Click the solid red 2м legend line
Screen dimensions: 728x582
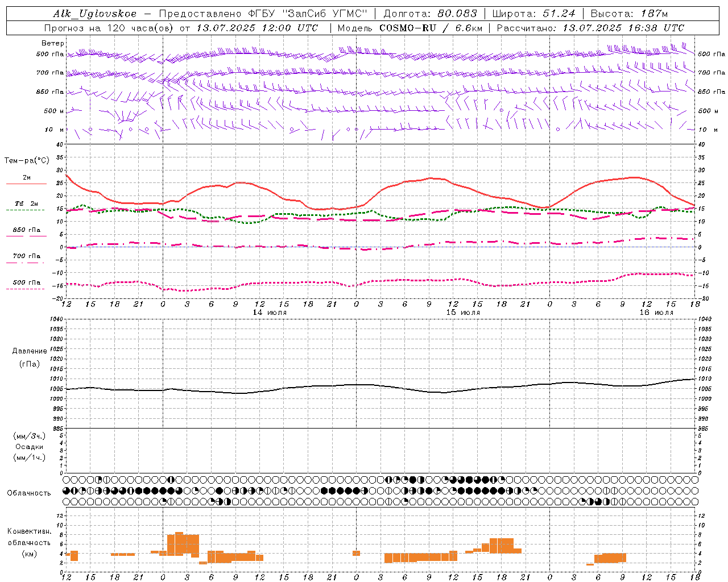point(26,184)
